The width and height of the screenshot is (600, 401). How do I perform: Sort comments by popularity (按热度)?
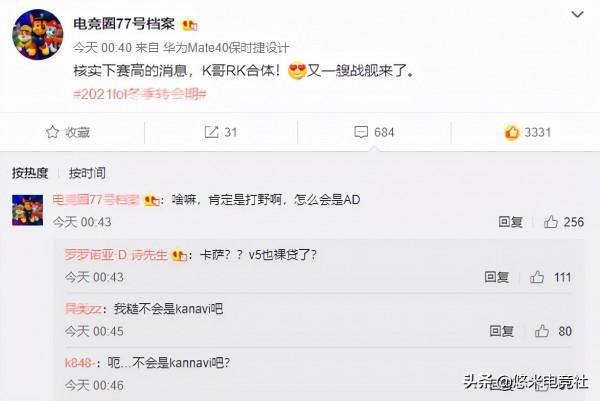click(30, 173)
